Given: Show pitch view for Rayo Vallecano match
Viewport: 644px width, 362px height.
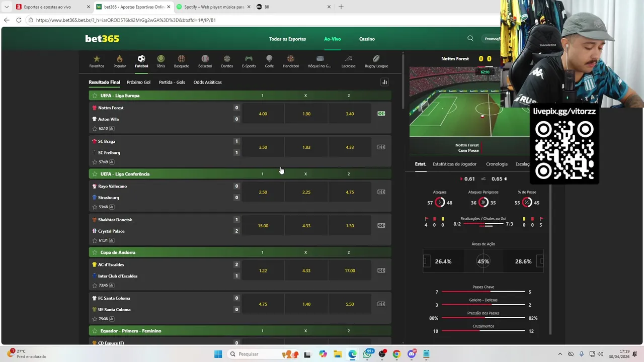Looking at the screenshot, I should (x=381, y=192).
